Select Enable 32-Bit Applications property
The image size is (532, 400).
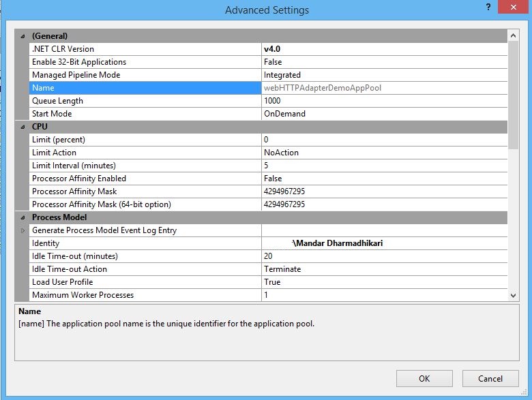[x=145, y=62]
